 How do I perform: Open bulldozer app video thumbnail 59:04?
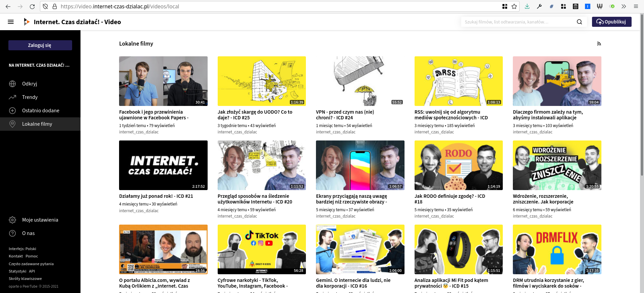point(557,81)
